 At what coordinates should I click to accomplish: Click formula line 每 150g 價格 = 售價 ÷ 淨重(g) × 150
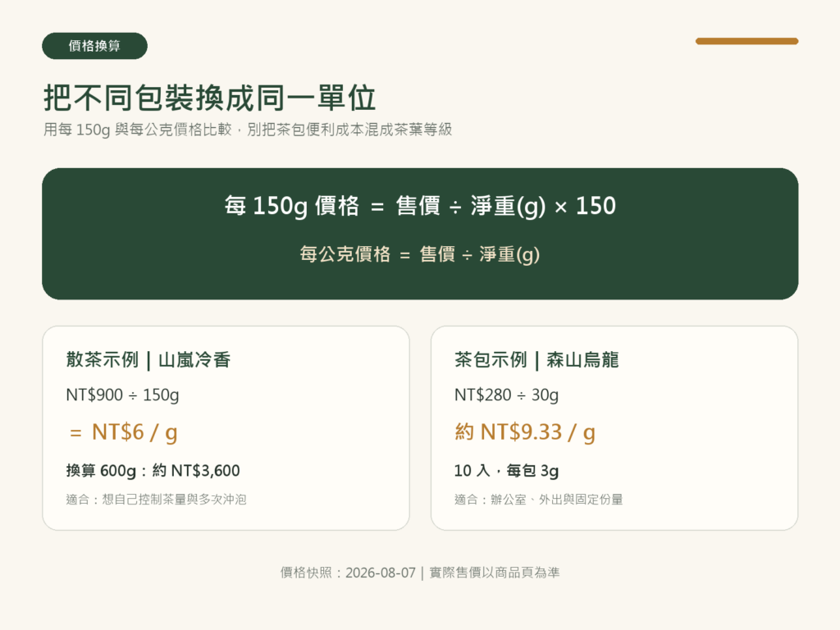click(x=420, y=206)
